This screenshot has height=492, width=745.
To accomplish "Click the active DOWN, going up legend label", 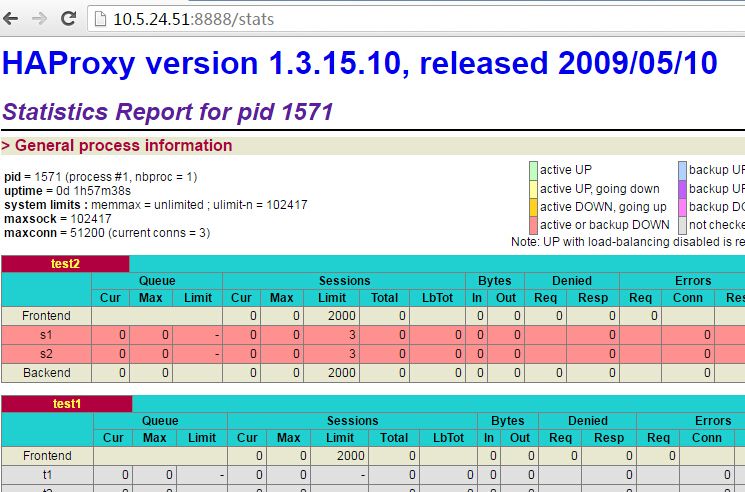I will click(603, 207).
